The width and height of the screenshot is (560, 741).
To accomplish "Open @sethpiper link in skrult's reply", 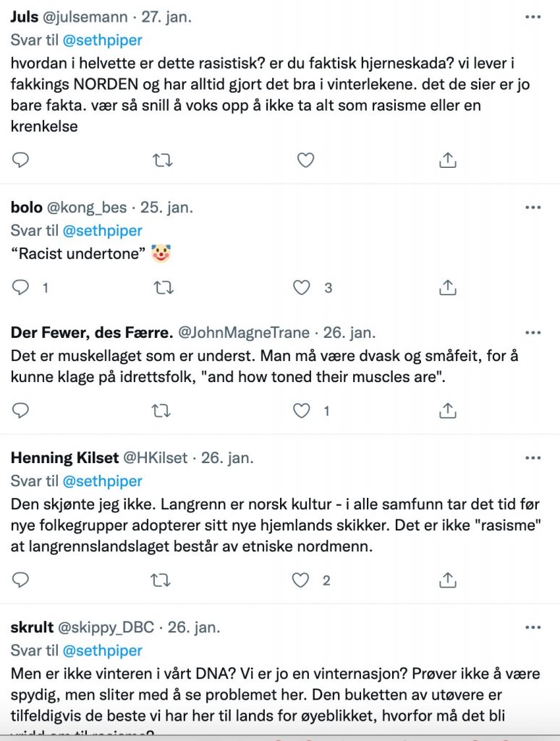I will [x=102, y=651].
